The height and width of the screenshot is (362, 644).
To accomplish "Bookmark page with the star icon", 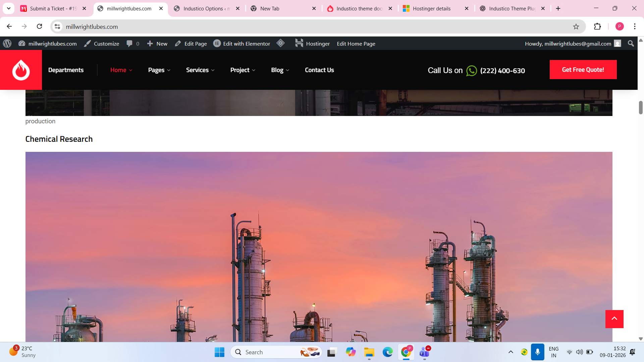I will [x=576, y=26].
